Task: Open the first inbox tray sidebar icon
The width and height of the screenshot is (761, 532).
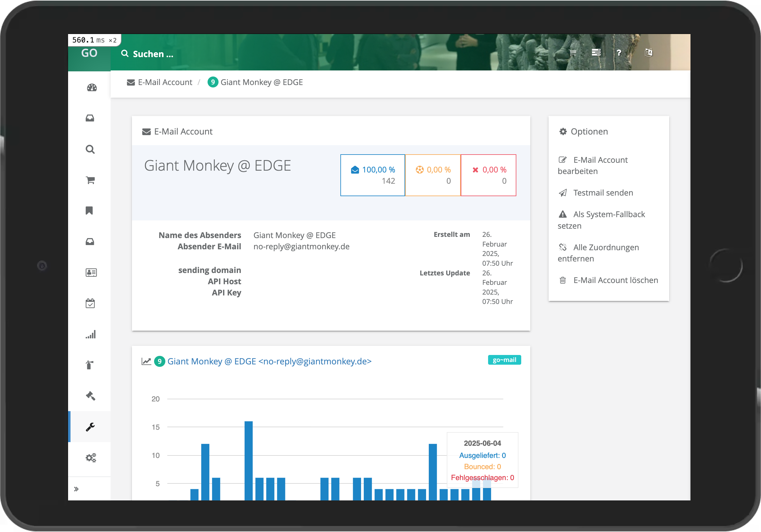Action: click(x=90, y=118)
